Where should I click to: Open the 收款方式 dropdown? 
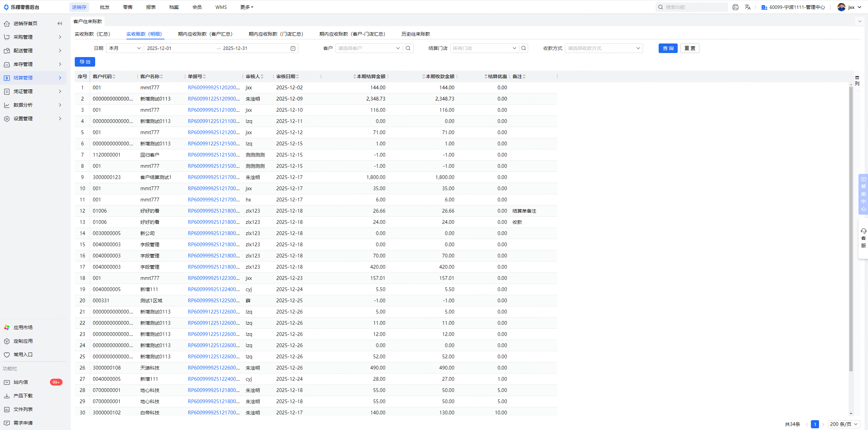point(603,48)
